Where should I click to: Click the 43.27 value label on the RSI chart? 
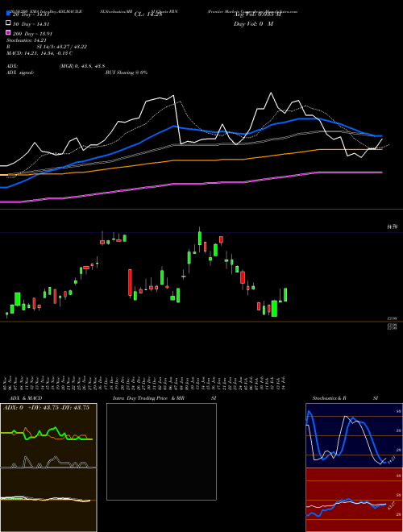point(392,505)
